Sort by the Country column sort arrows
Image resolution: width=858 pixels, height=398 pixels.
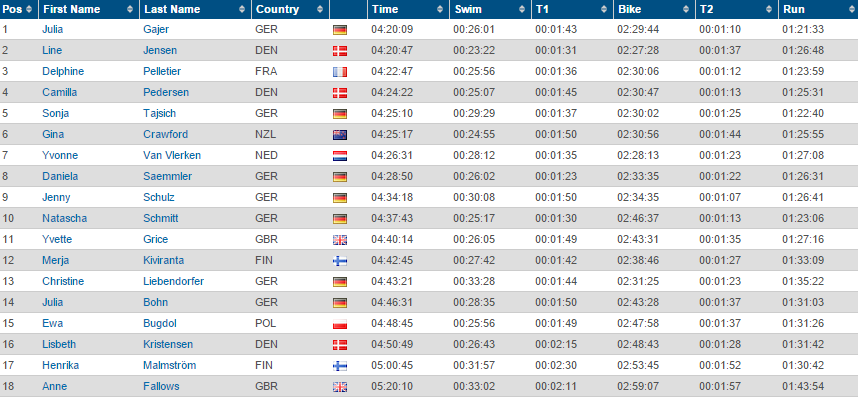coord(321,9)
